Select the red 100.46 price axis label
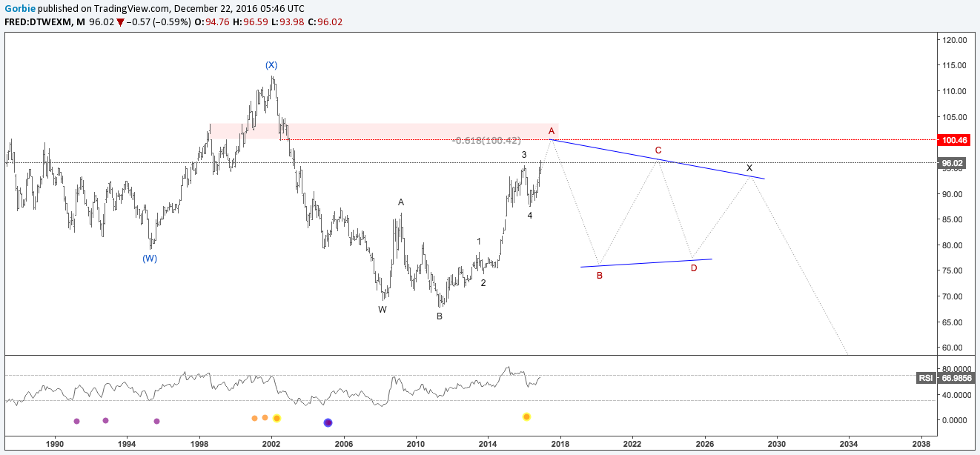This screenshot has height=455, width=980. pyautogui.click(x=954, y=140)
